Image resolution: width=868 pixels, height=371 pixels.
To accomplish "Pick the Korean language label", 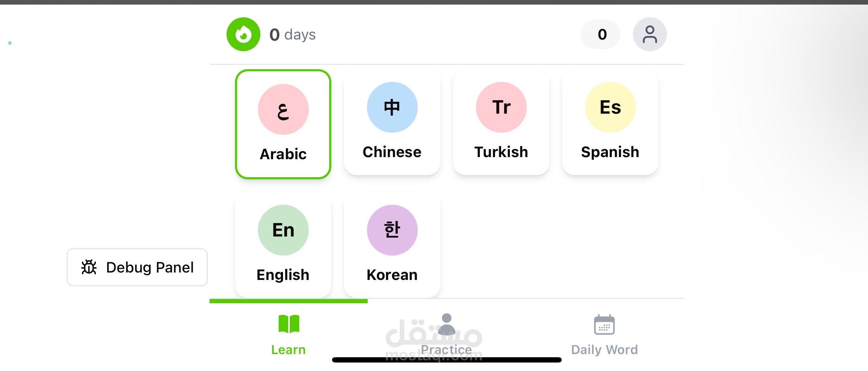I will coord(392,275).
